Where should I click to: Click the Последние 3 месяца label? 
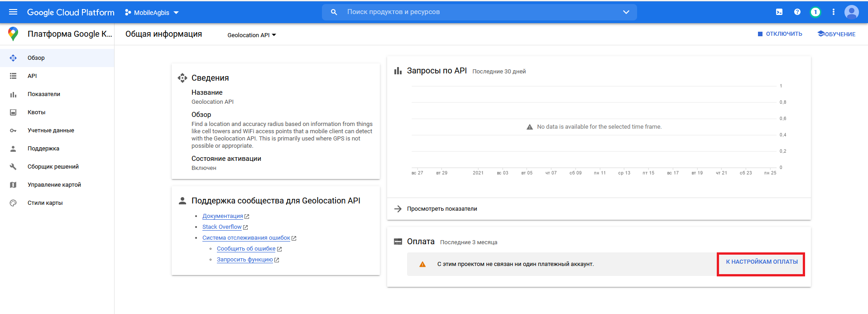point(469,242)
